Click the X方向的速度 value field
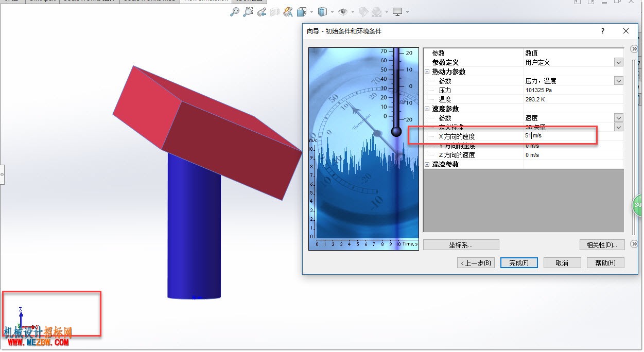 573,136
